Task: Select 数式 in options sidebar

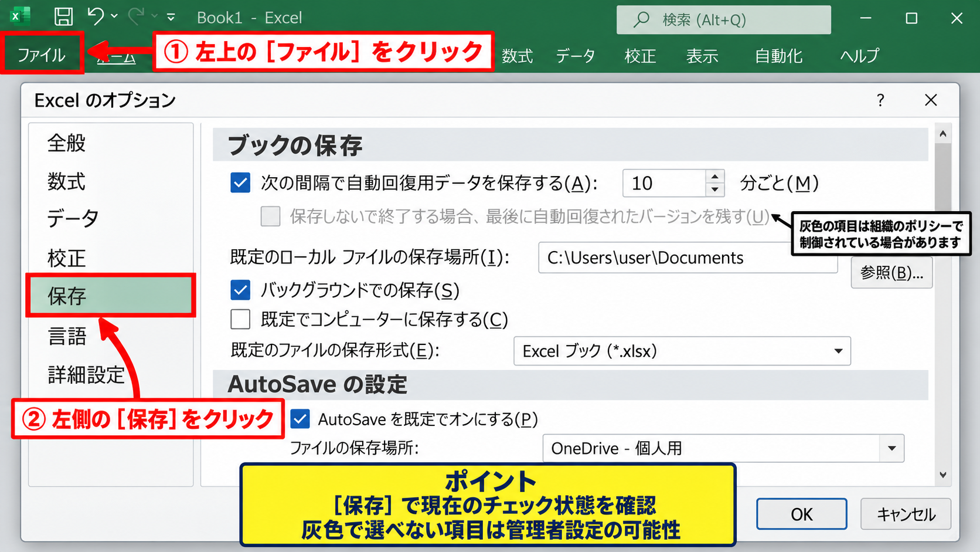Action: [111, 181]
